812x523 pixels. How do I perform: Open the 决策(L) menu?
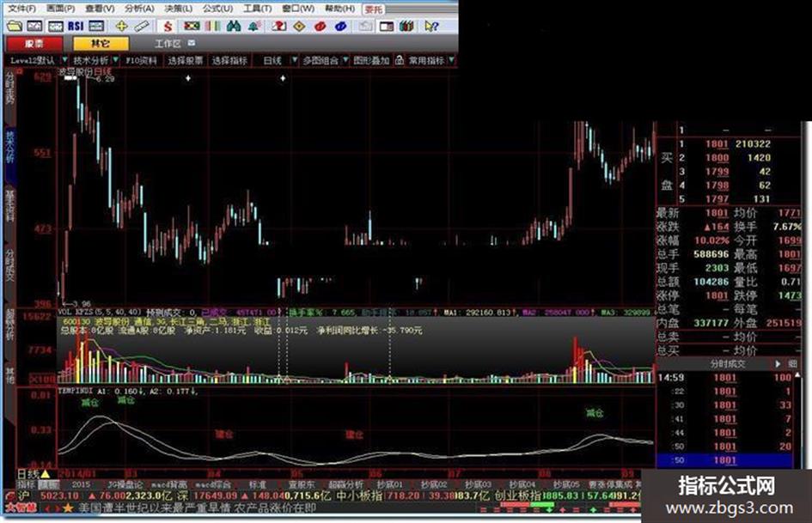point(178,9)
